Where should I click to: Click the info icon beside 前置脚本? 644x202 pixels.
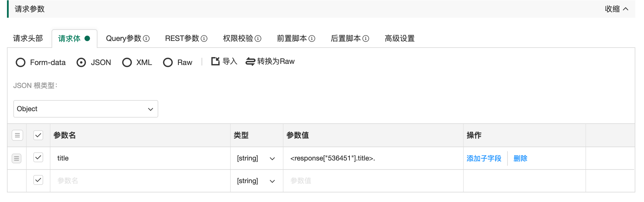point(312,39)
